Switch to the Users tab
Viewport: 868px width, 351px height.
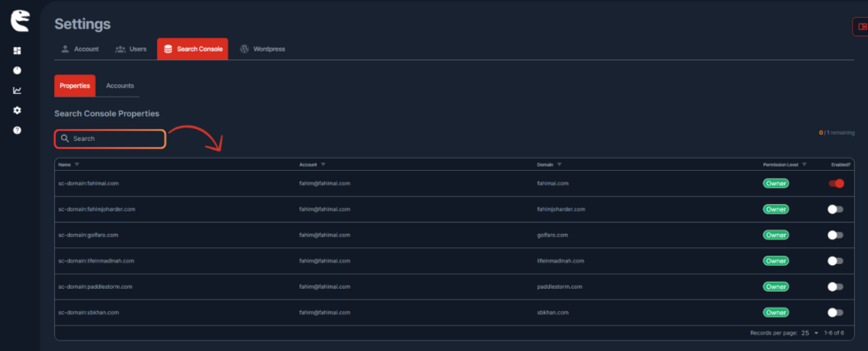point(131,50)
